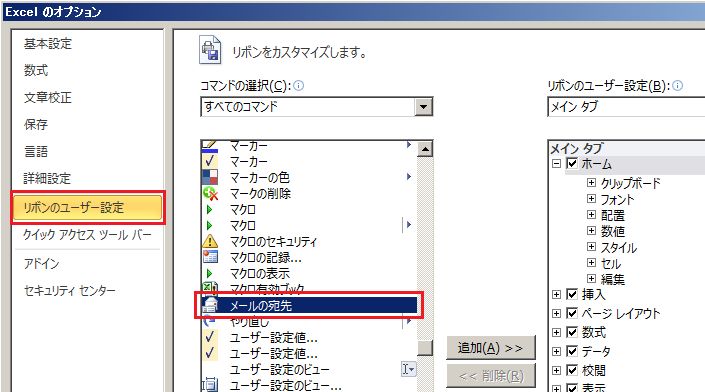Select メールの宛先 in command list
This screenshot has width=705, height=392.
click(309, 305)
